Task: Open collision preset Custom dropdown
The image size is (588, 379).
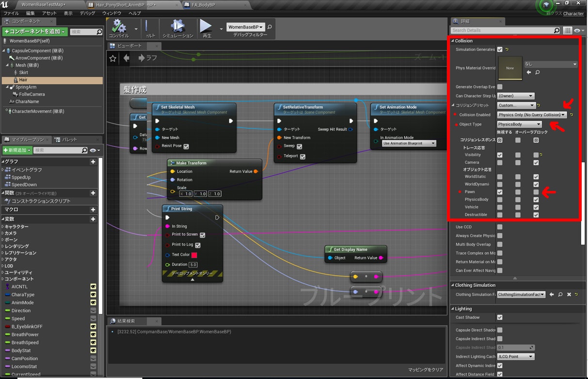Action: pos(516,105)
